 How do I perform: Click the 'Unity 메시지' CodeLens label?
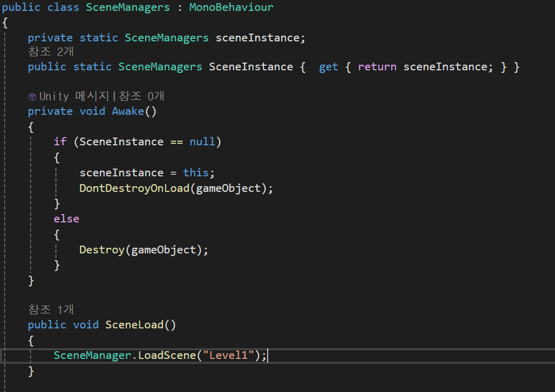[74, 96]
